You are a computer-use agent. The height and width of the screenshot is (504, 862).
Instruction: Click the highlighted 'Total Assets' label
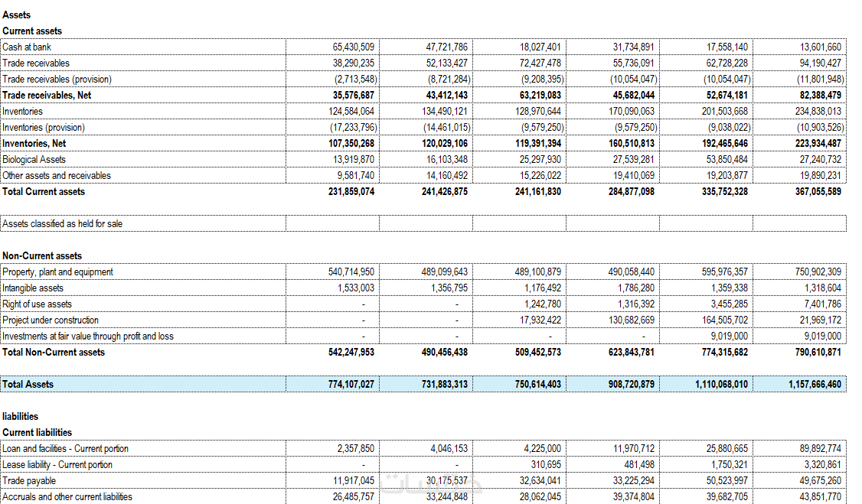(28, 385)
